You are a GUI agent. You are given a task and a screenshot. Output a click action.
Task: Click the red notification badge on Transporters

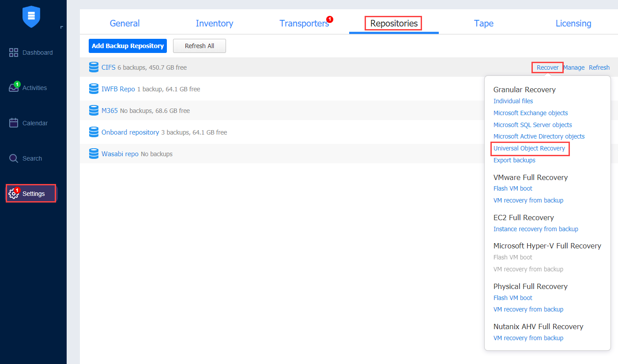click(x=330, y=19)
